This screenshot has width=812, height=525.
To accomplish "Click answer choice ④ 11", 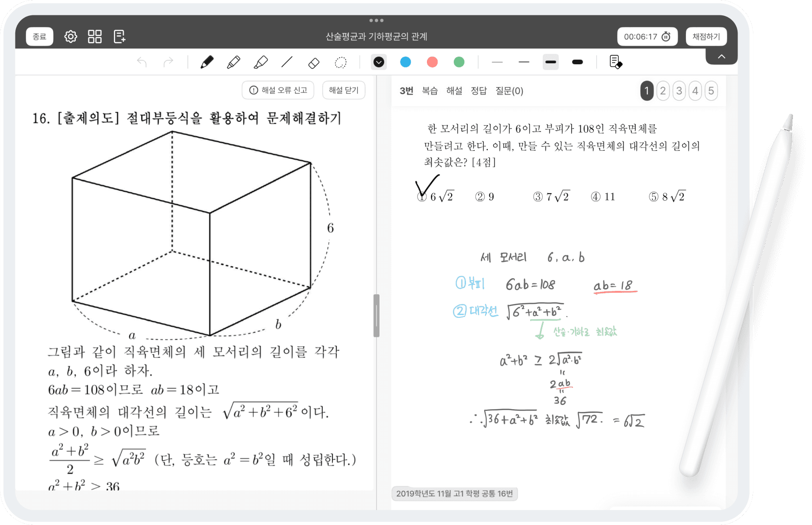I will point(603,197).
